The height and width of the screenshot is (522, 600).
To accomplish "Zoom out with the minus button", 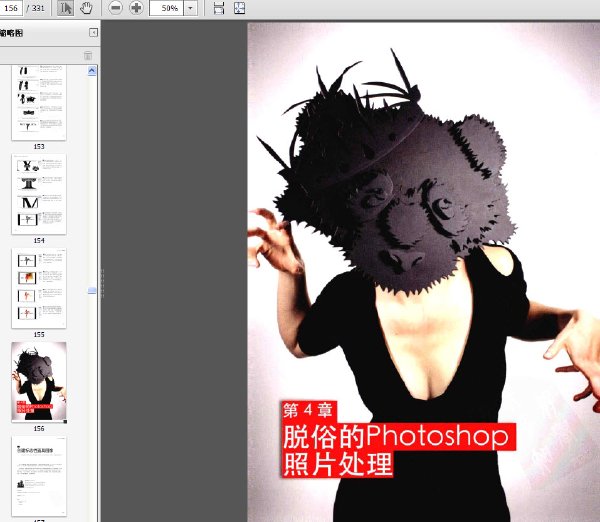I will (x=116, y=8).
